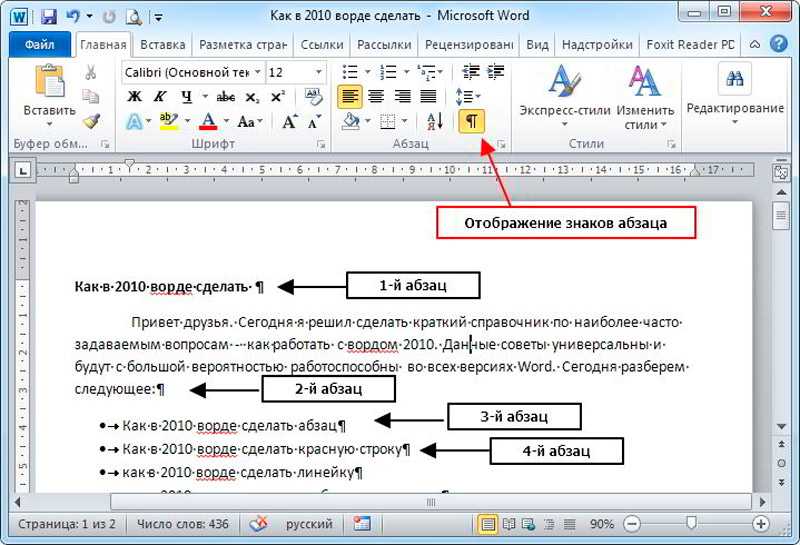Click the zoom slider handle
The image size is (800, 545).
(x=691, y=523)
